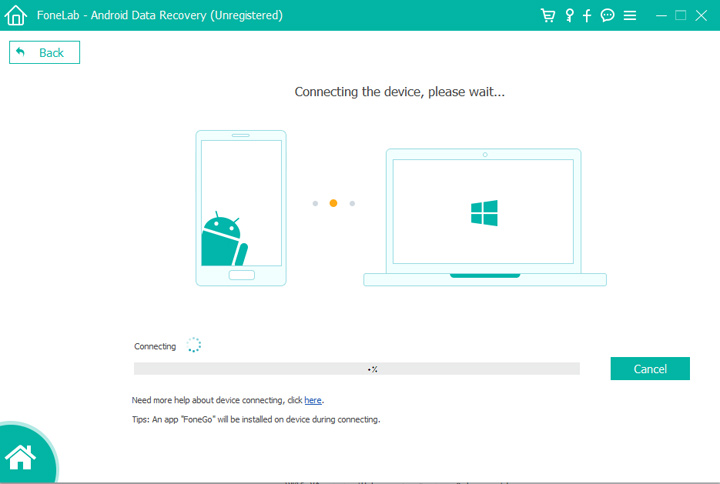Click the chat feedback bubble icon

coord(607,16)
